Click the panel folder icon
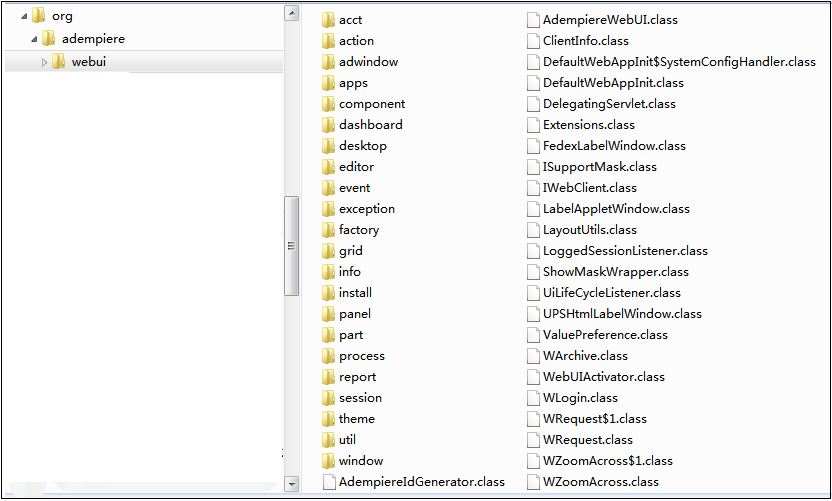Screen dimensions: 832x501 pyautogui.click(x=328, y=314)
